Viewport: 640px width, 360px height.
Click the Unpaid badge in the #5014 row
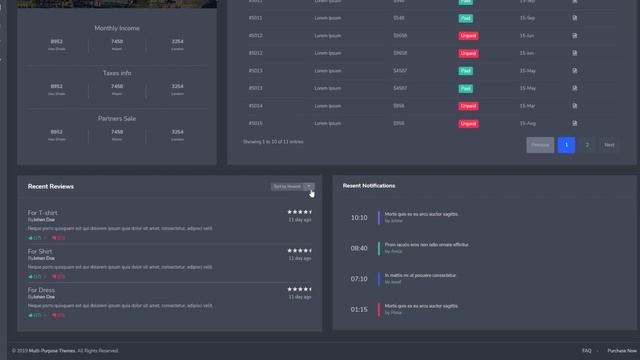click(x=468, y=106)
